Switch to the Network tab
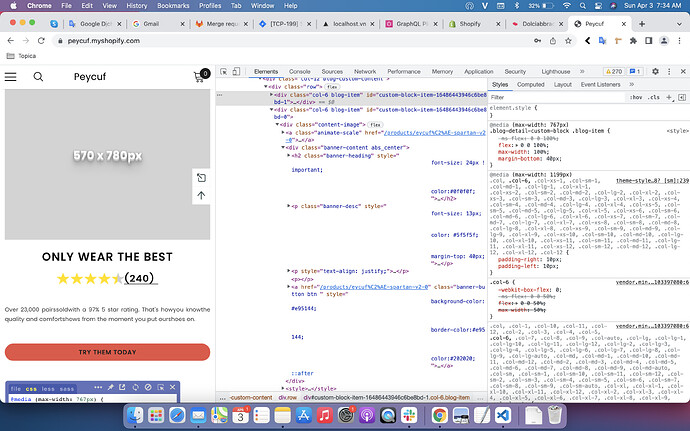 pos(365,71)
